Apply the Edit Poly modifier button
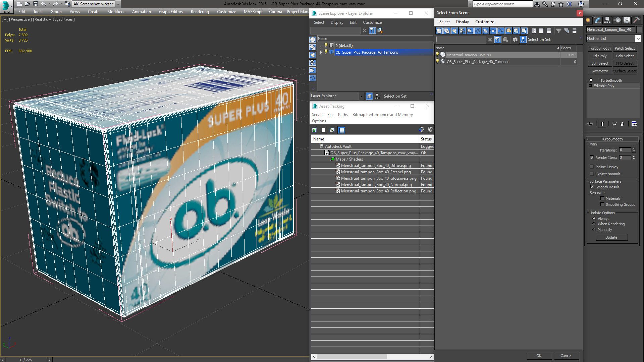The width and height of the screenshot is (644, 362). [599, 56]
